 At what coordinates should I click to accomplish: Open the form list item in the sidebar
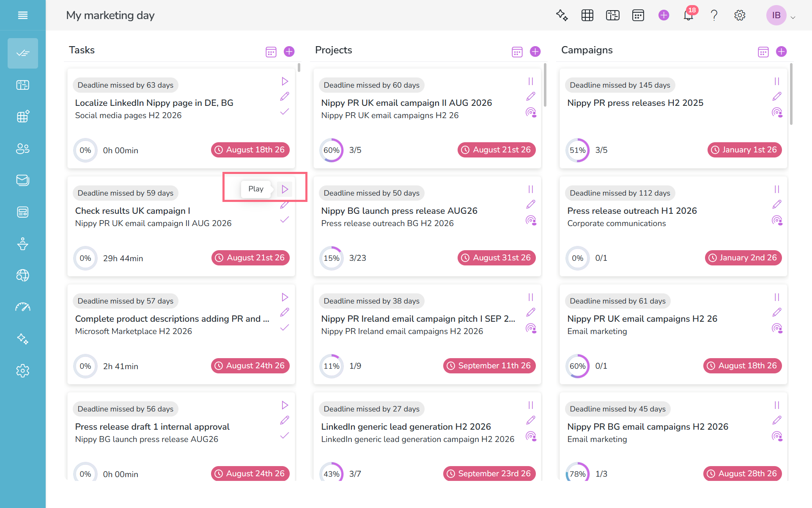coord(23,212)
